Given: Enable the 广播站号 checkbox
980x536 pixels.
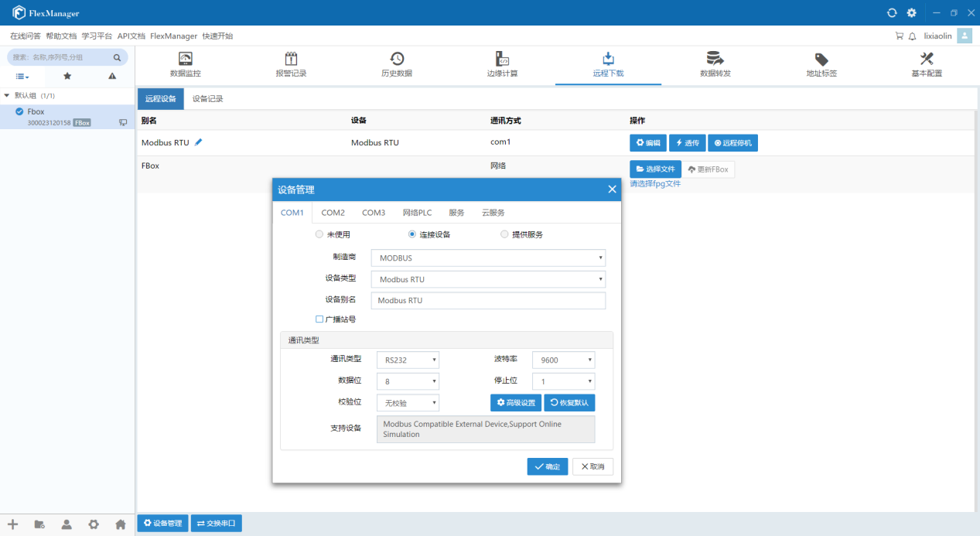Looking at the screenshot, I should [x=319, y=319].
